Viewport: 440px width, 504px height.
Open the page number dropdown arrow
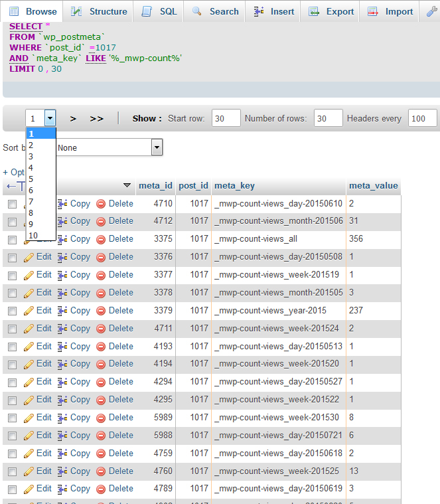(x=50, y=118)
